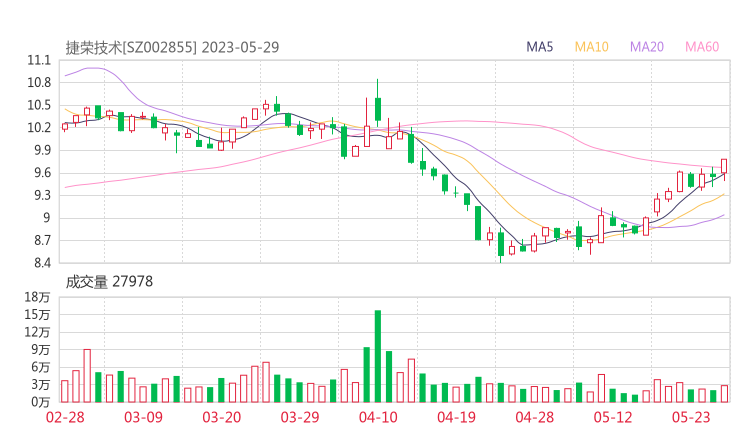Click the 03-29 date axis label
The image size is (740, 440).
pyautogui.click(x=300, y=417)
